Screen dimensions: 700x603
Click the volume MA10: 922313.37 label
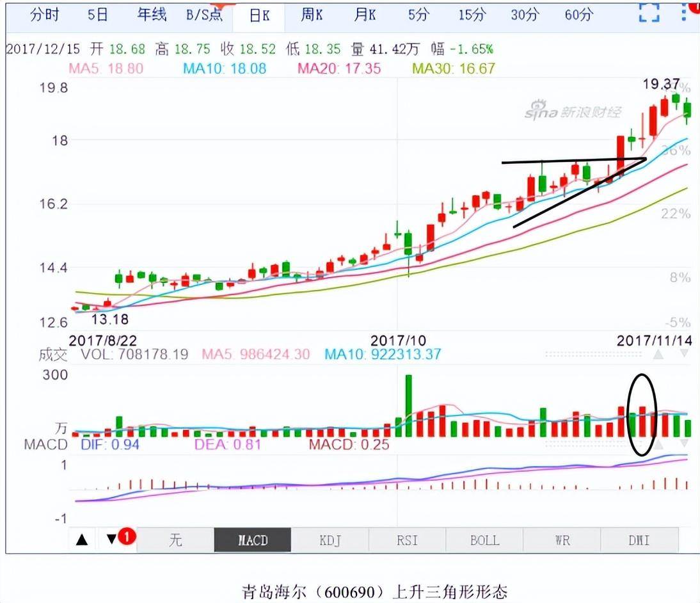(383, 354)
